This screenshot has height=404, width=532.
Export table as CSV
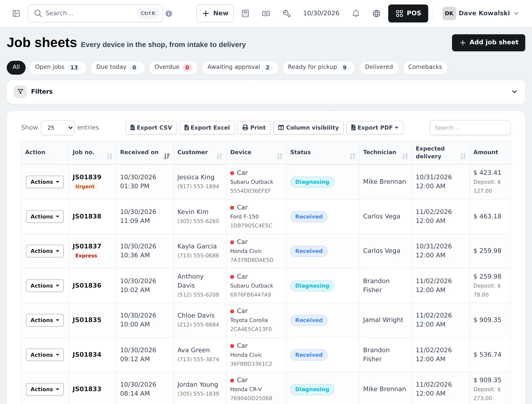tap(151, 128)
